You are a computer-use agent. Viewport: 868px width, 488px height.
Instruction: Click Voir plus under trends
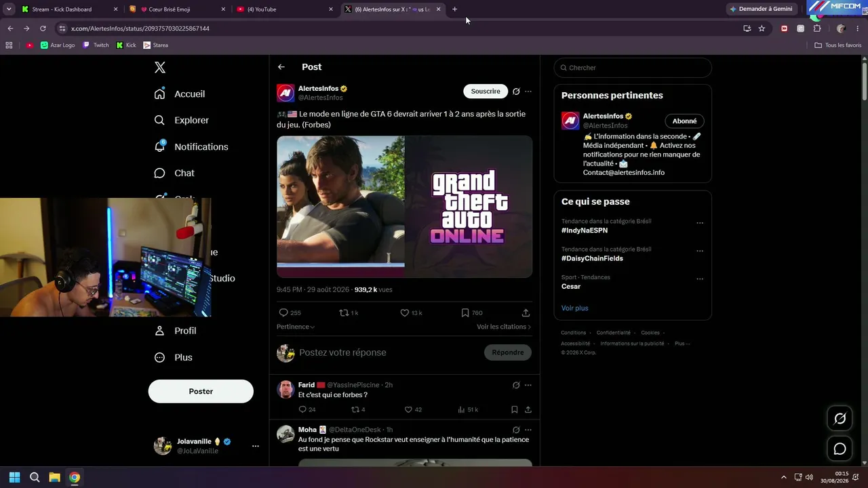(575, 308)
